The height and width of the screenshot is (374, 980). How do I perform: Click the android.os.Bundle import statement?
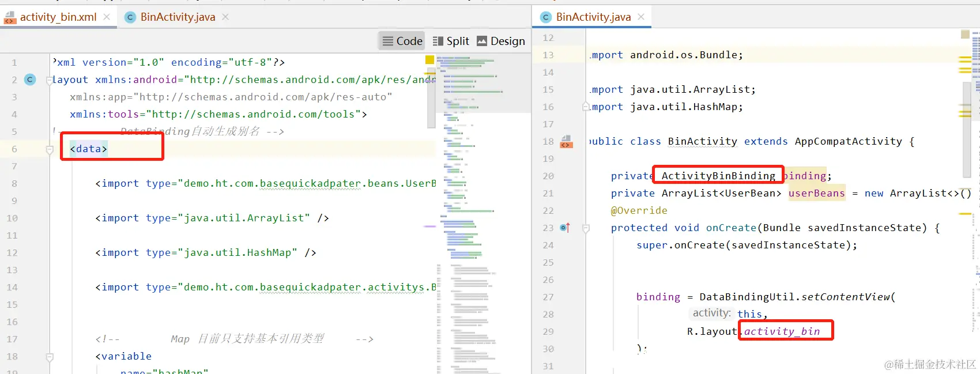click(666, 55)
